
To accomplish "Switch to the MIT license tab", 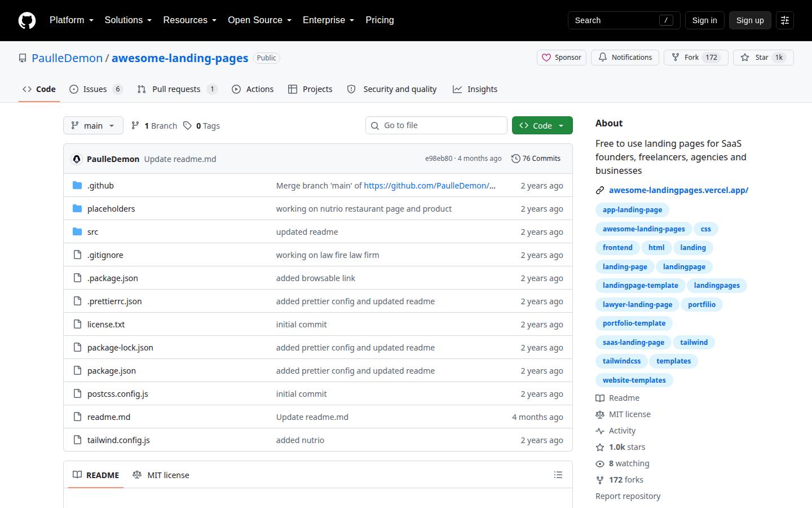I will click(x=161, y=475).
